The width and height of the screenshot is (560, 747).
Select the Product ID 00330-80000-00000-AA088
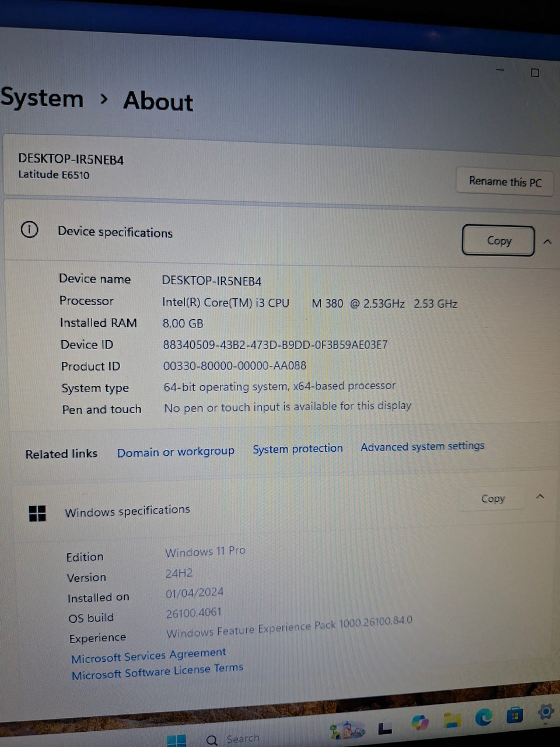coord(235,366)
